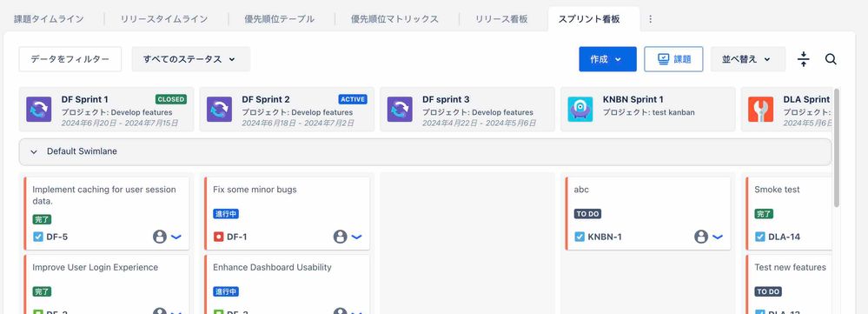Screen dimensions: 868x314
Task: Click the TO DO status on Test new features
Action: (x=768, y=291)
